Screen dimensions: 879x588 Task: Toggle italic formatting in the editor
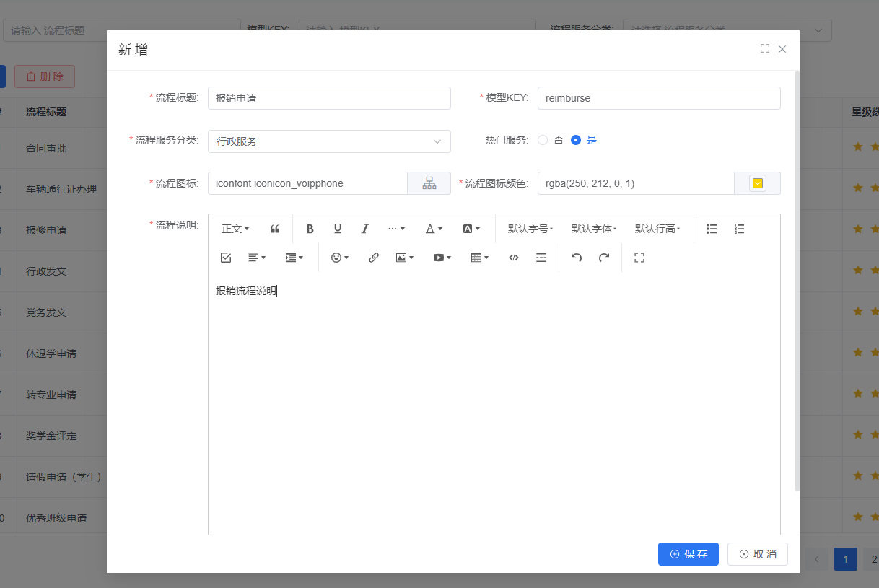[364, 229]
